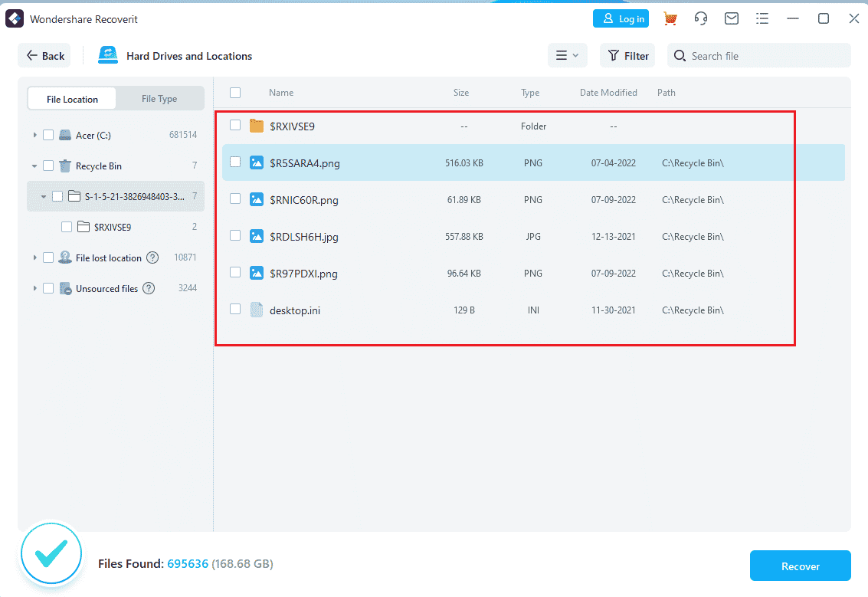Open the list view mode dropdown
This screenshot has height=597, width=868.
tap(568, 55)
